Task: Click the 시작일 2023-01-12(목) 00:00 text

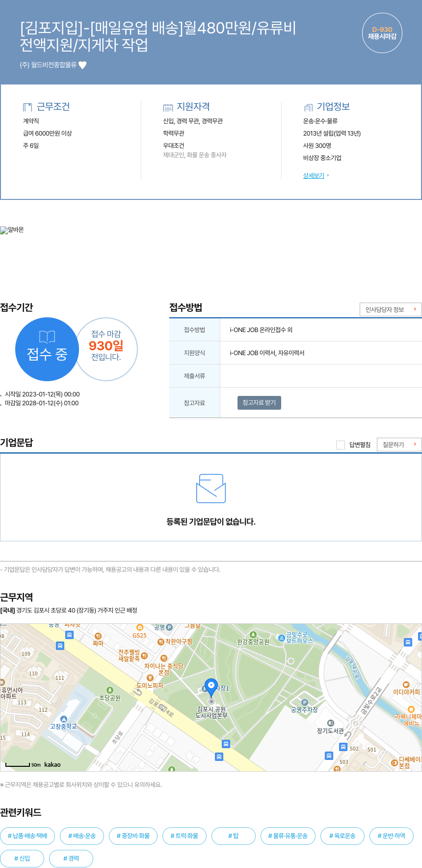Action: (42, 394)
